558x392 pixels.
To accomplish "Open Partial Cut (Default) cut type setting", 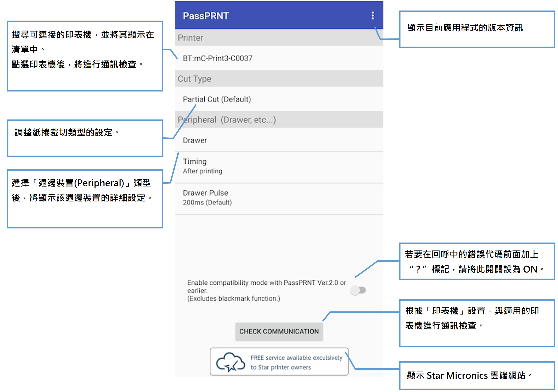I will [x=279, y=99].
